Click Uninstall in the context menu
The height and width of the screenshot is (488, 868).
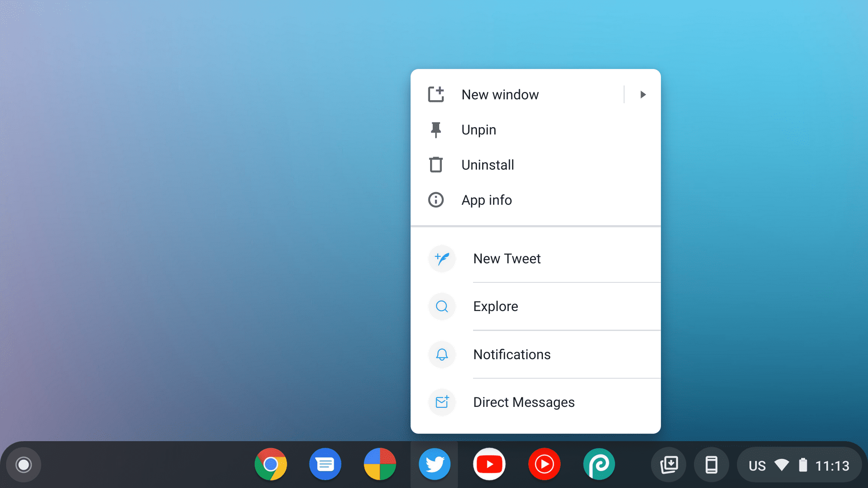pos(488,164)
